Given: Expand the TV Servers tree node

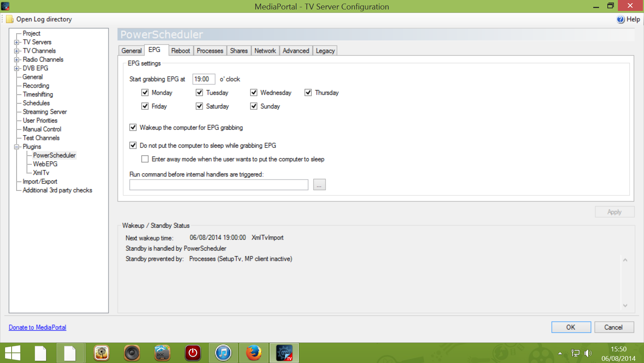Looking at the screenshot, I should pyautogui.click(x=17, y=42).
